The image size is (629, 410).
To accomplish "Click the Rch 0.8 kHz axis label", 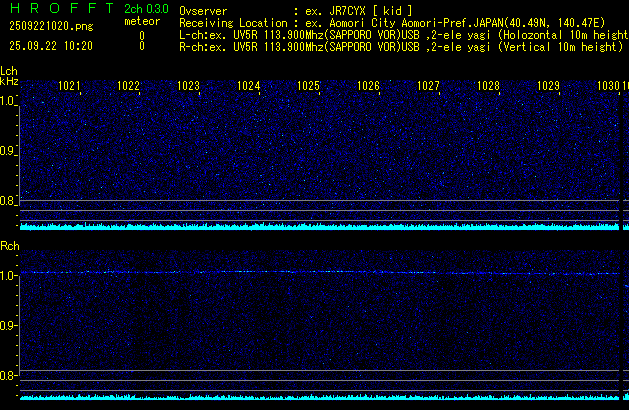I will coord(9,375).
